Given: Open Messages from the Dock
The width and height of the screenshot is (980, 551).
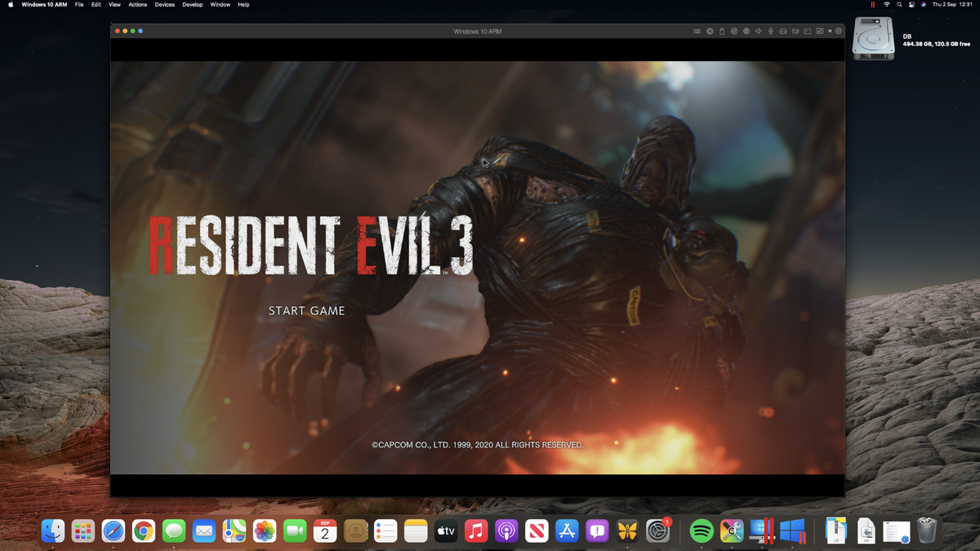Looking at the screenshot, I should [x=174, y=531].
